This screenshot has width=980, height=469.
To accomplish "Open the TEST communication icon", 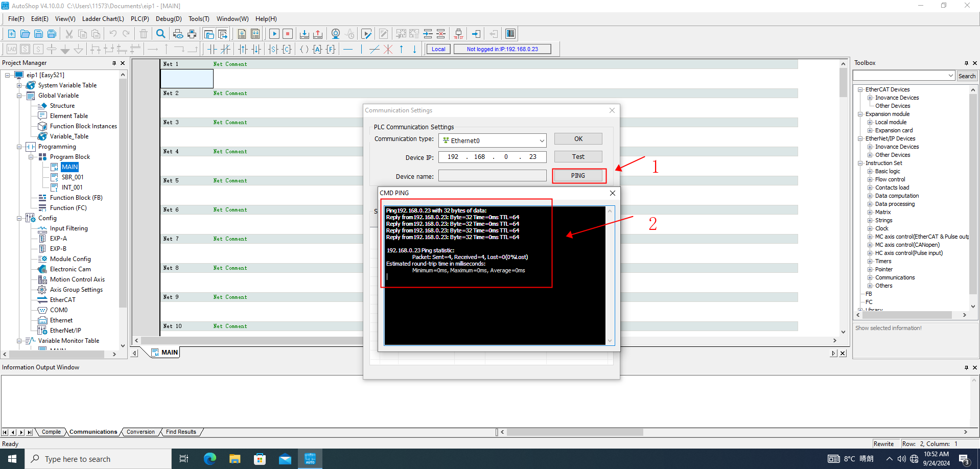I will coord(459,34).
